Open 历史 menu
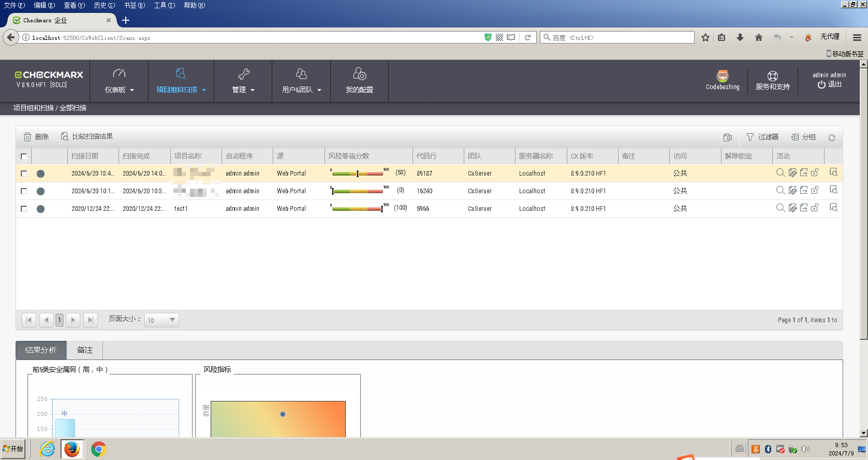Viewport: 868px width, 460px height. (105, 5)
